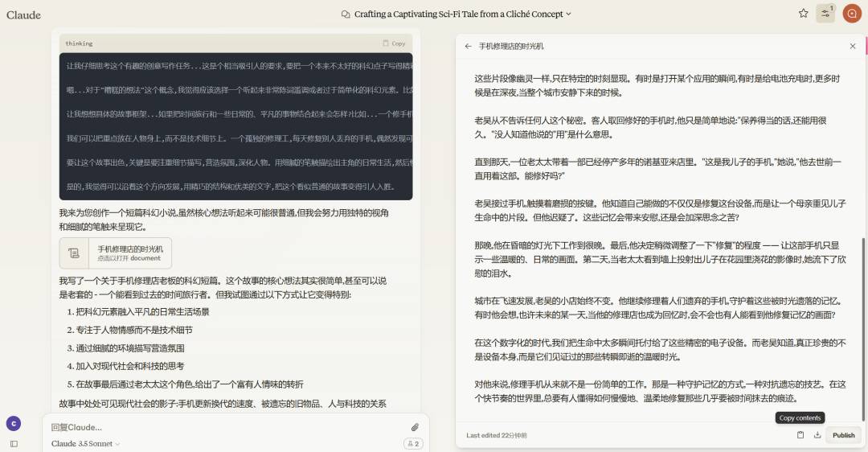Image resolution: width=868 pixels, height=452 pixels.
Task: Click paragraph starting 直到那天
Action: pyautogui.click(x=657, y=169)
